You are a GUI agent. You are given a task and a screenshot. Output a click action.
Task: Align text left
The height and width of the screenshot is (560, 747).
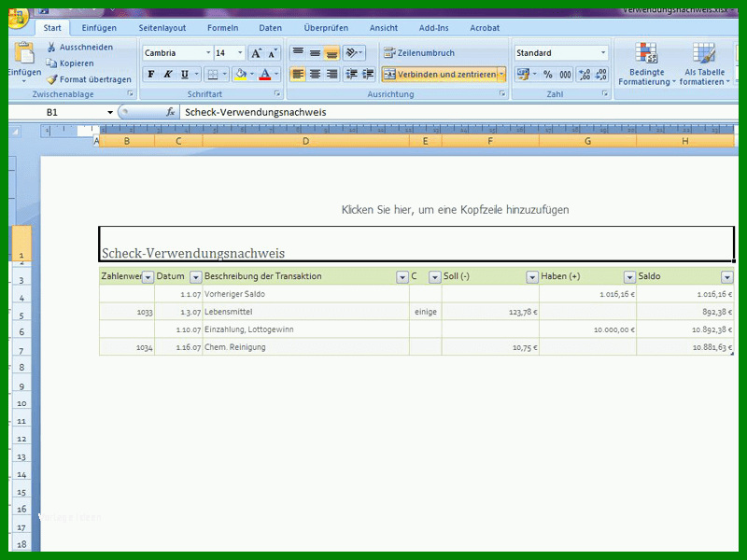[298, 75]
